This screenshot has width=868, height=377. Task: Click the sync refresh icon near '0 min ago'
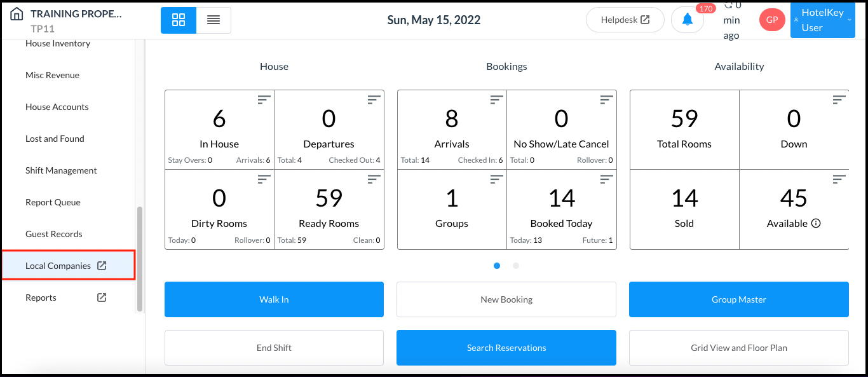click(729, 5)
